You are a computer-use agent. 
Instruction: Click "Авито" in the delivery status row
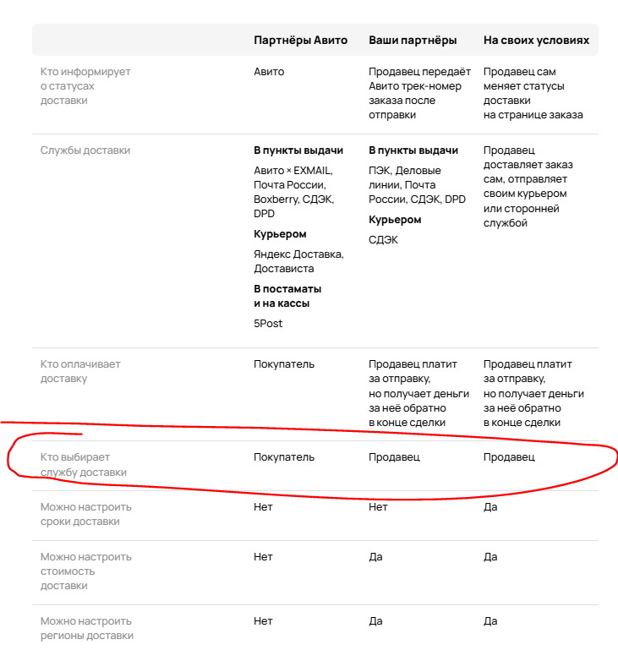point(269,73)
